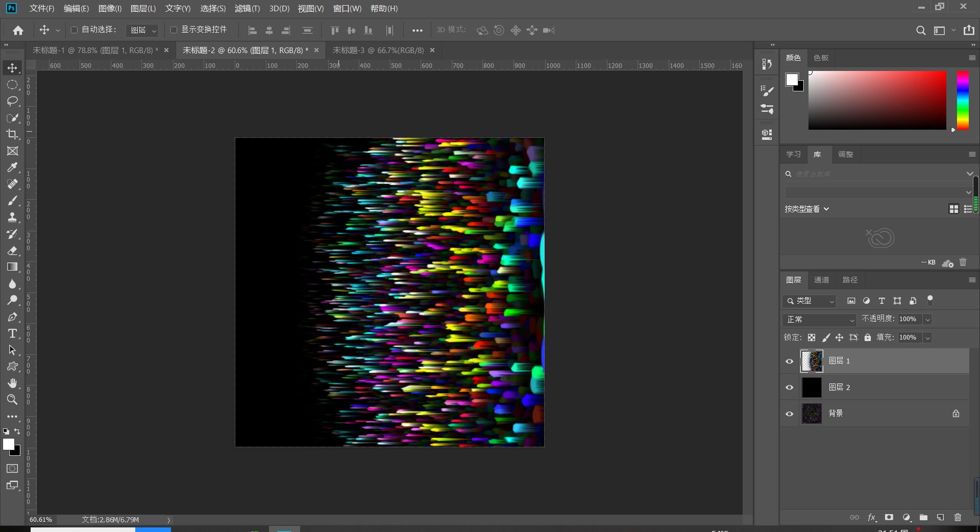
Task: Select the Pen tool
Action: (x=12, y=317)
